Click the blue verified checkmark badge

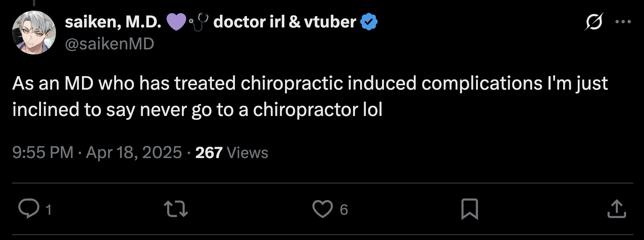369,22
